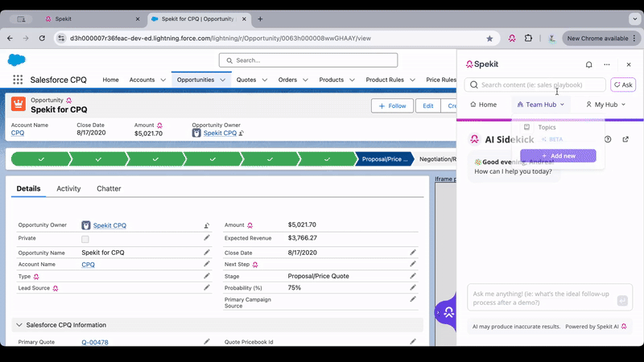The height and width of the screenshot is (362, 644).
Task: Switch to the Spekit browser tab
Action: click(92, 19)
